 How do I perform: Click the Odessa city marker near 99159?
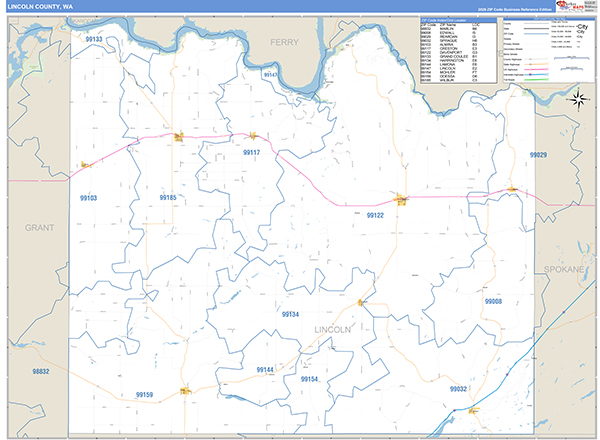tap(184, 391)
